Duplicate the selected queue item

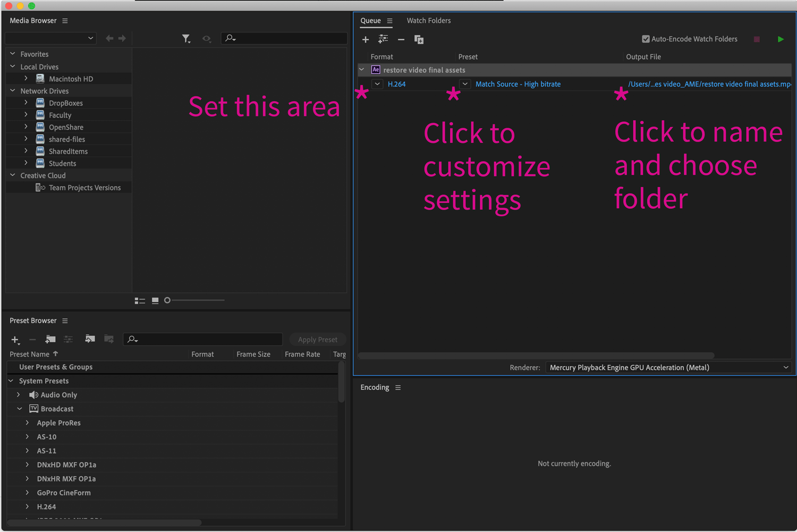[x=419, y=39]
